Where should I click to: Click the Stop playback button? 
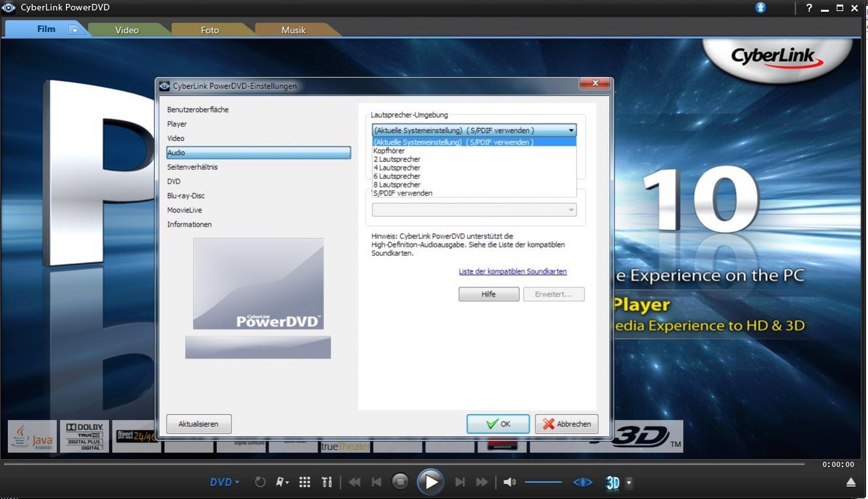click(400, 482)
